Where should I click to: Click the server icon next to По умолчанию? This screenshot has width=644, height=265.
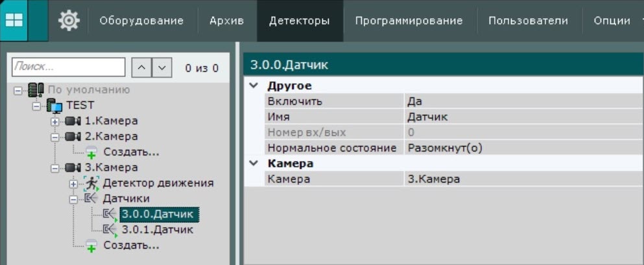click(x=36, y=89)
